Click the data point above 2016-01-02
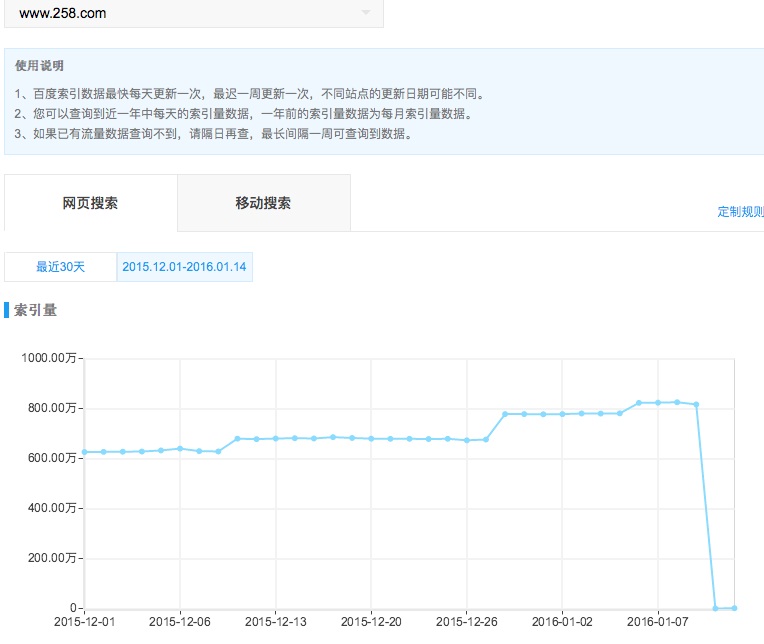This screenshot has height=644, width=764. pyautogui.click(x=563, y=414)
